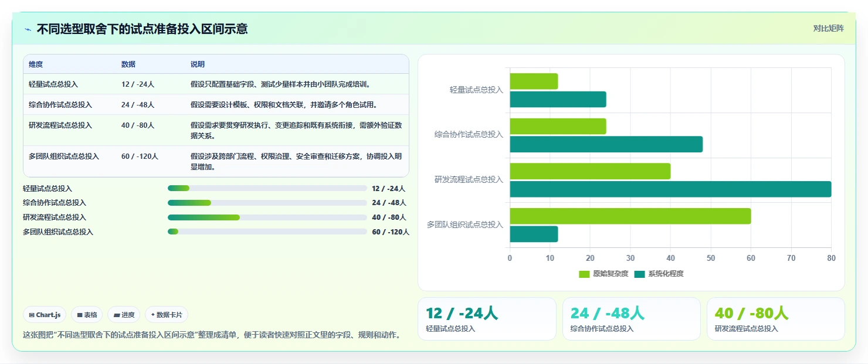Select the Chart.js tag chip
868x364 pixels.
(45, 315)
